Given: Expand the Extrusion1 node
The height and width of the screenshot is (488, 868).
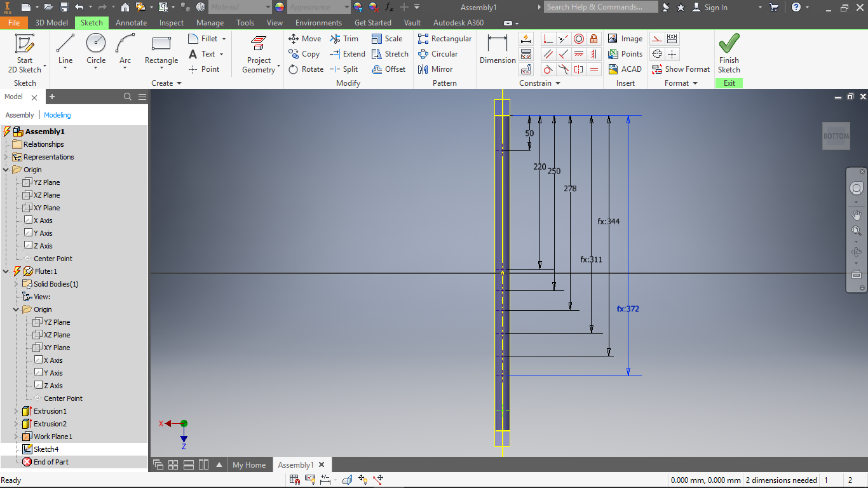Looking at the screenshot, I should tap(17, 411).
